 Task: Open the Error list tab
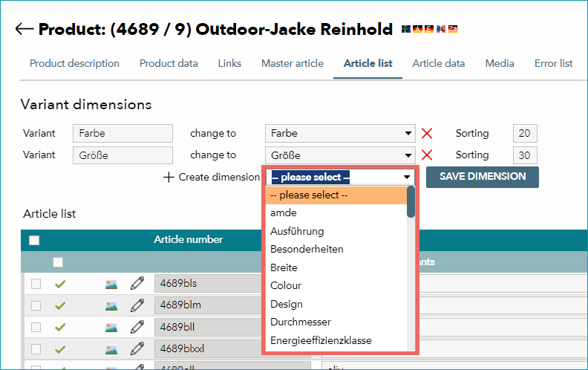click(554, 63)
